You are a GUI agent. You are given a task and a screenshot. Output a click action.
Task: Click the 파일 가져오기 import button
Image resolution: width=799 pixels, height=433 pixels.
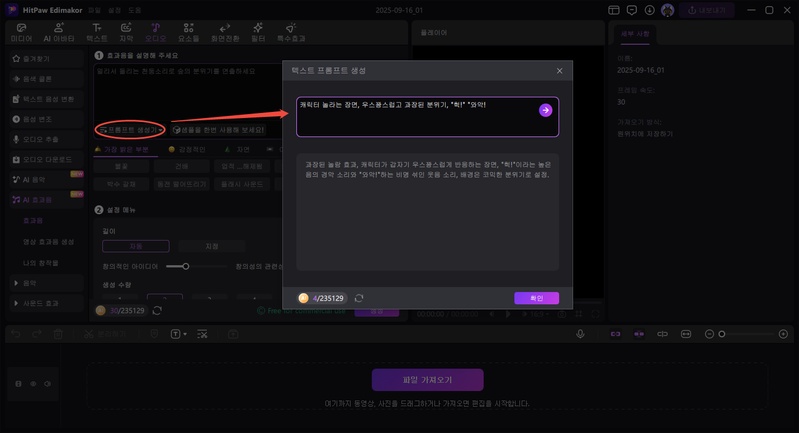[428, 380]
